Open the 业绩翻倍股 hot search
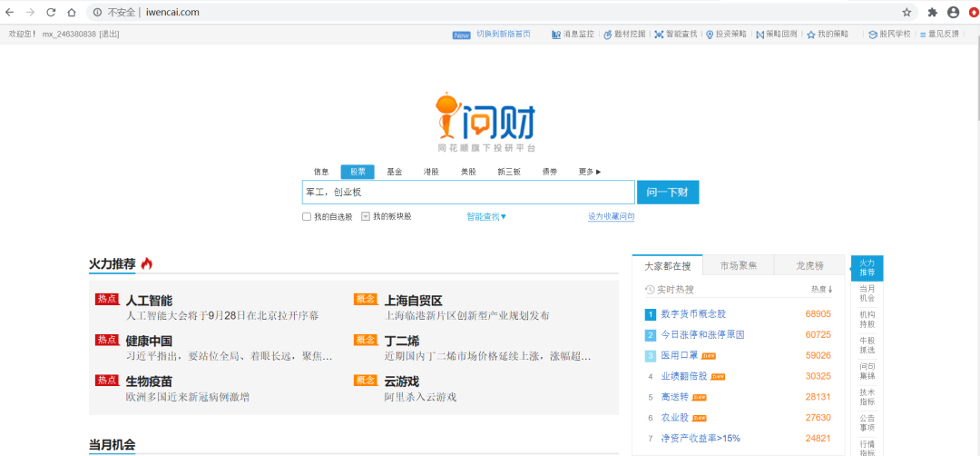This screenshot has height=456, width=980. point(684,376)
